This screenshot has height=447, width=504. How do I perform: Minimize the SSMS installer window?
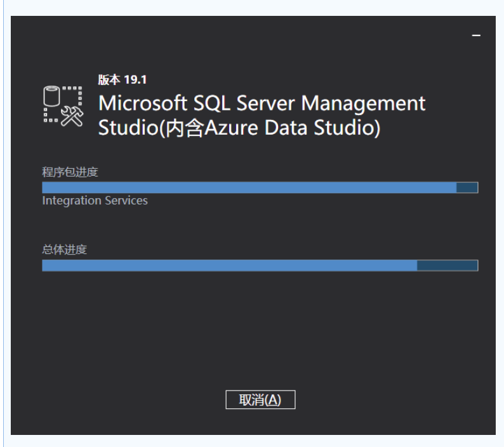(476, 36)
